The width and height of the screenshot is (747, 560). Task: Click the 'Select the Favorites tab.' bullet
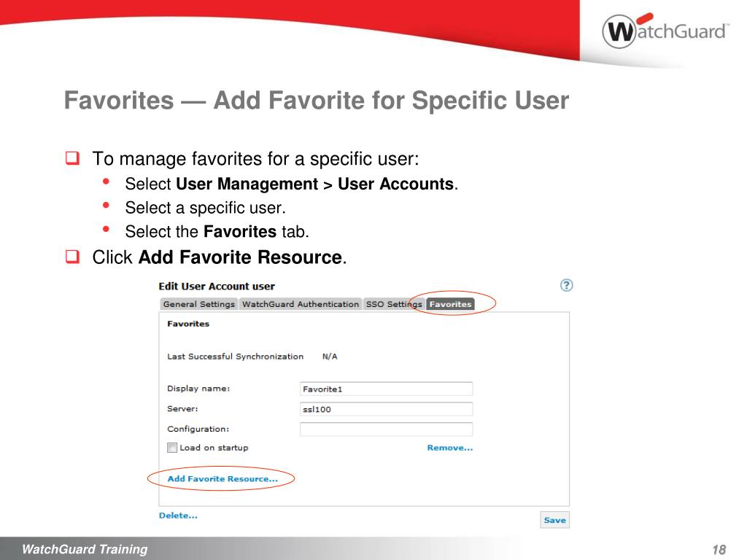(217, 231)
